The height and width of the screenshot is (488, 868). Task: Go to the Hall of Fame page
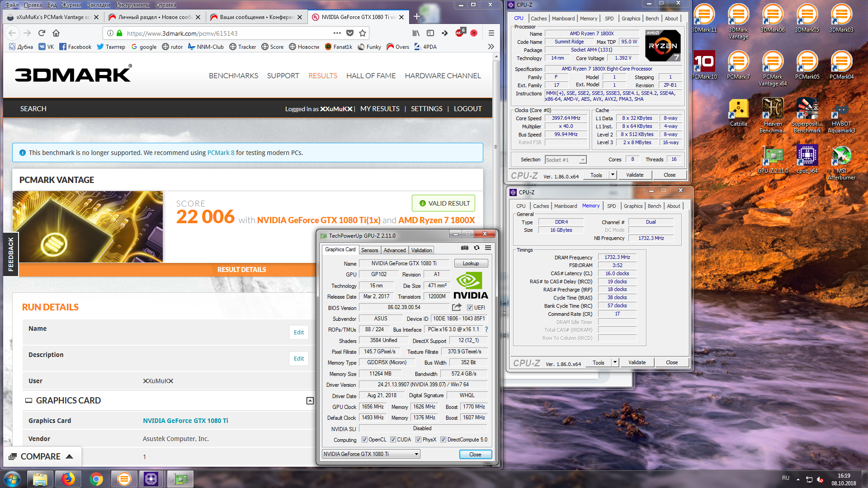coord(371,75)
